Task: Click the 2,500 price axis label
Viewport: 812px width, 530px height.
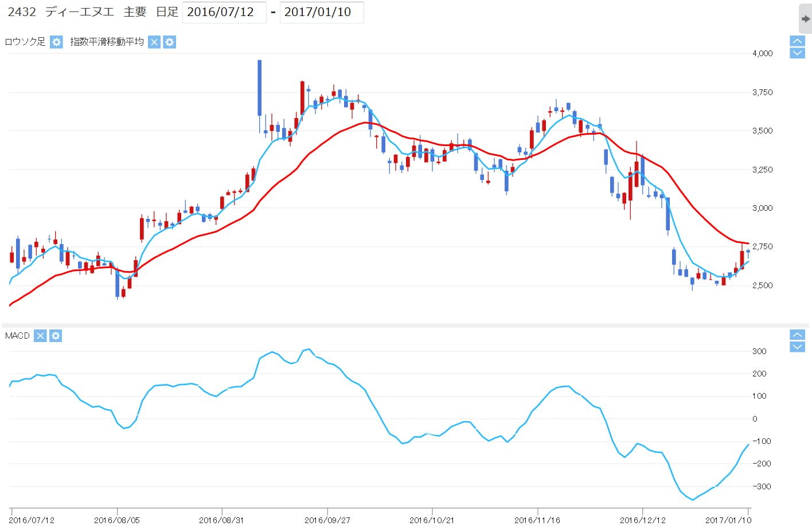Action: (x=763, y=285)
